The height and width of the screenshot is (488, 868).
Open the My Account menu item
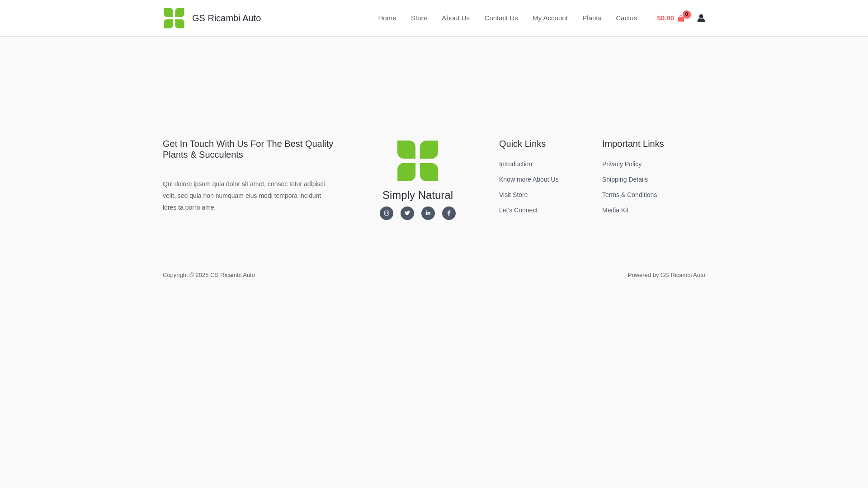(550, 18)
